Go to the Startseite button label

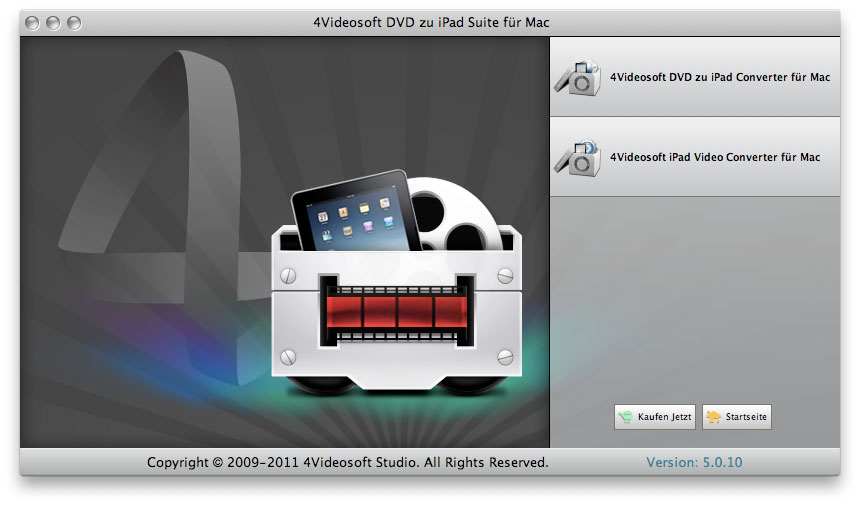[x=747, y=418]
